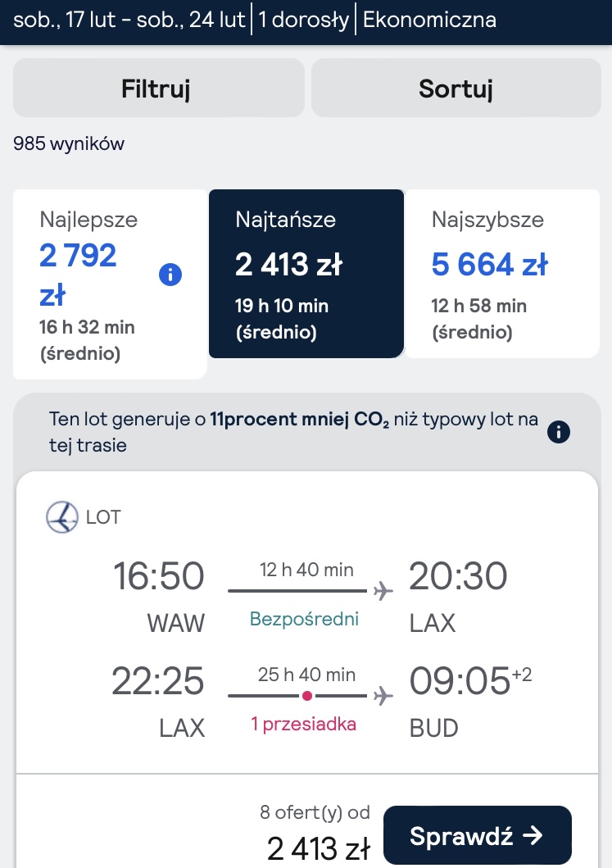Select the Najlepsze sorting tab
612x868 pixels.
pos(110,284)
